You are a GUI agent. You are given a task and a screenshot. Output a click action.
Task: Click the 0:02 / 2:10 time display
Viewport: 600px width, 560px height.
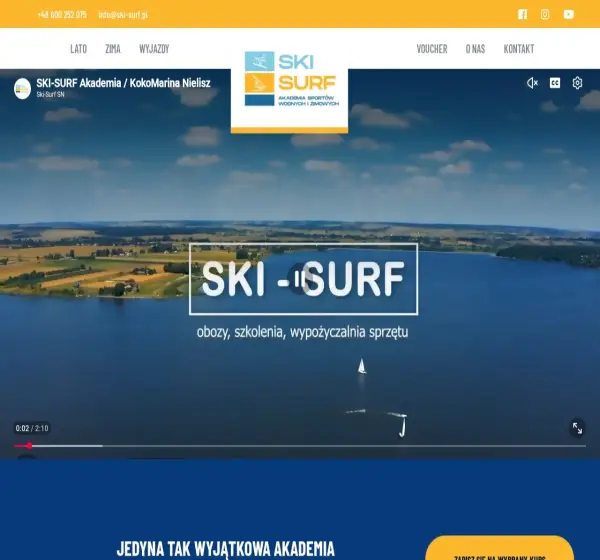click(32, 428)
